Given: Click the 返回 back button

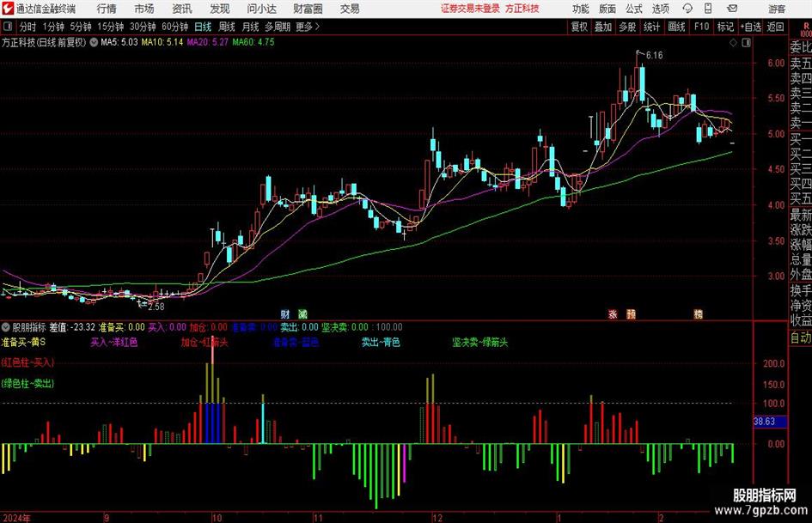Looking at the screenshot, I should [x=775, y=27].
